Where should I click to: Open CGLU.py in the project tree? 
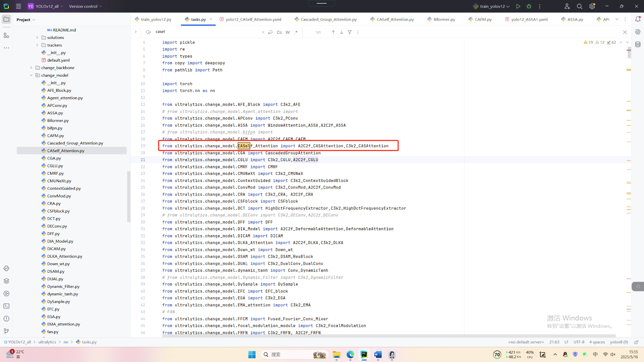pyautogui.click(x=55, y=166)
